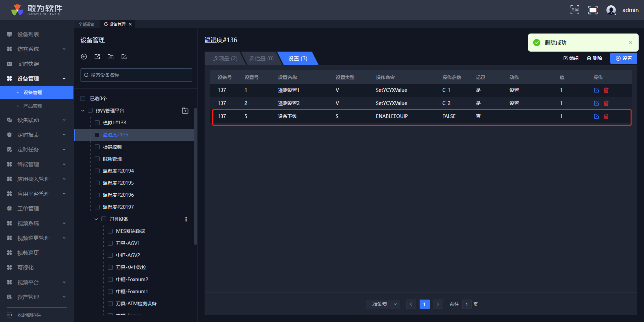This screenshot has width=644, height=322.
Task: Click the 全屏 fullscreen icon
Action: 575,10
